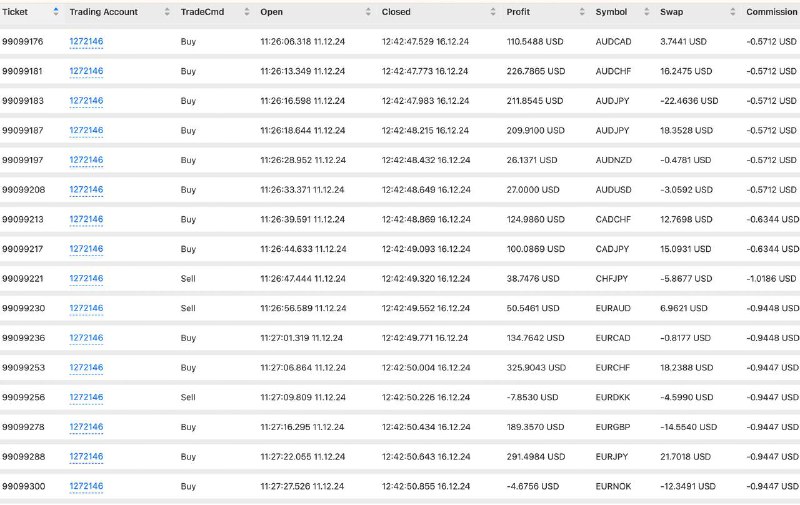This screenshot has width=800, height=505.
Task: Toggle sort arrows on the Open column
Action: tap(368, 12)
